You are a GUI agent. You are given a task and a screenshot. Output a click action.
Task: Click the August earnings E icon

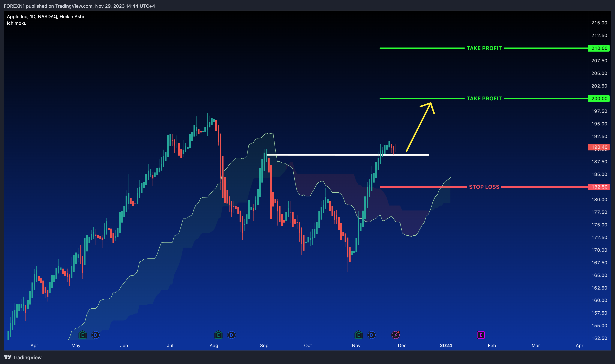pos(218,335)
